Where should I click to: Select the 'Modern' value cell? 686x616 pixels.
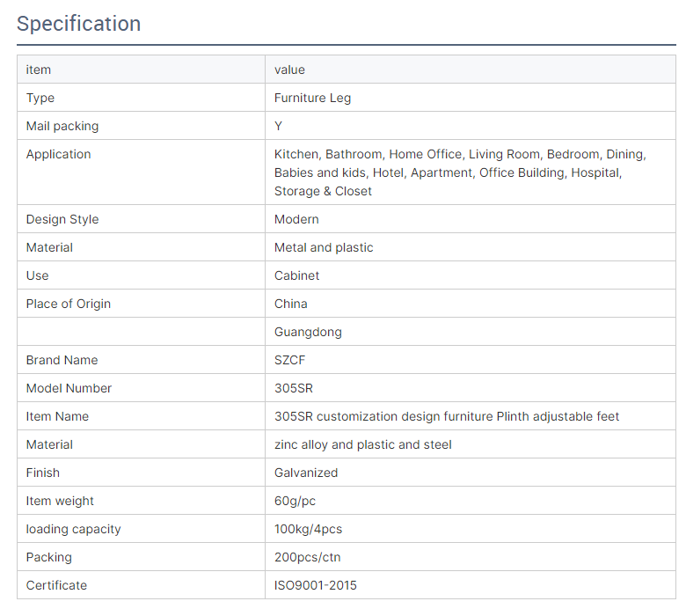471,219
